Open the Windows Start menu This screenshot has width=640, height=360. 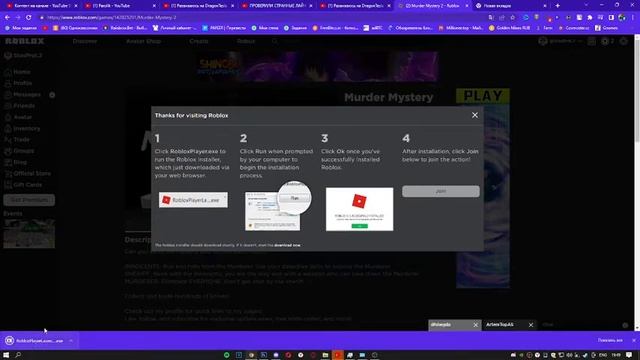[x=6, y=355]
